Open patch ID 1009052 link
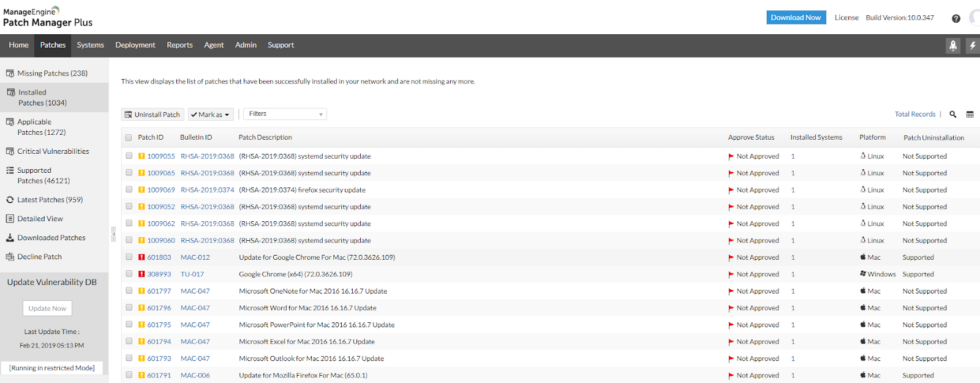Viewport: 980px width, 383px height. coord(161,207)
